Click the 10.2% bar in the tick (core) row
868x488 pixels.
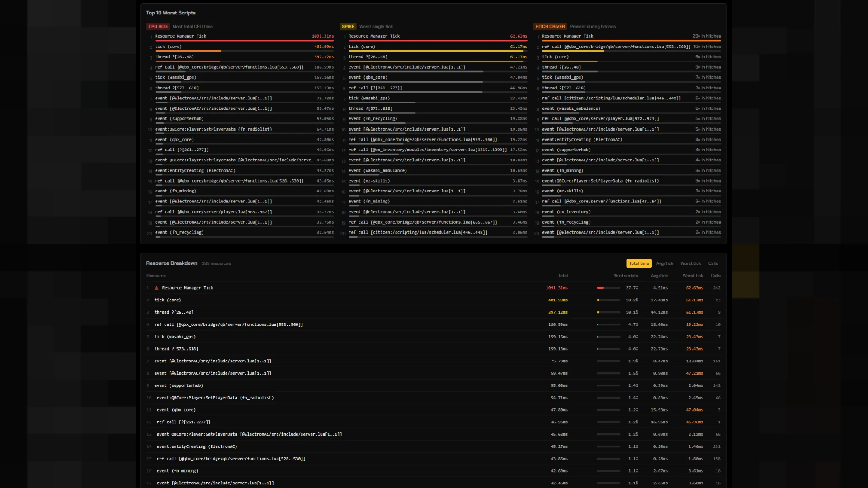(x=609, y=300)
